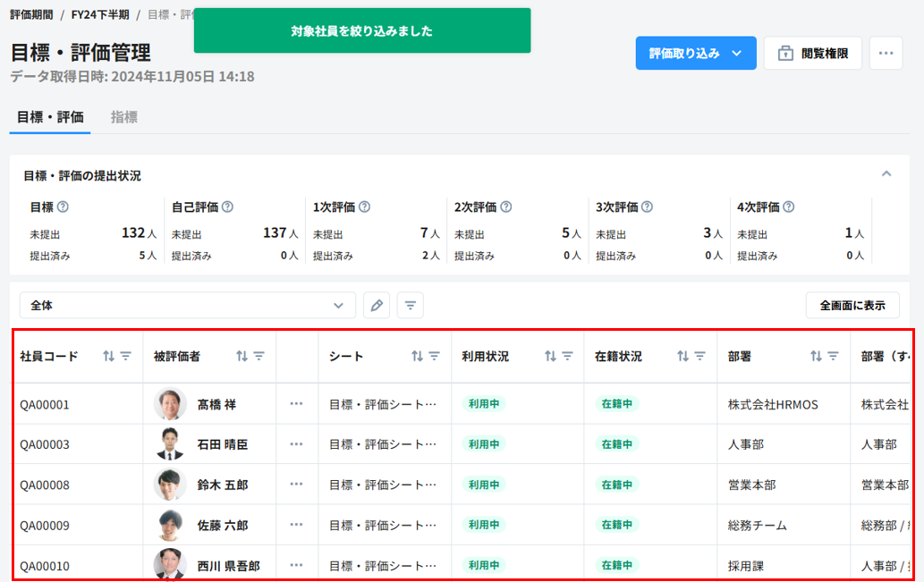The image size is (924, 582).
Task: Filter the 被評価者 column
Action: pyautogui.click(x=259, y=356)
